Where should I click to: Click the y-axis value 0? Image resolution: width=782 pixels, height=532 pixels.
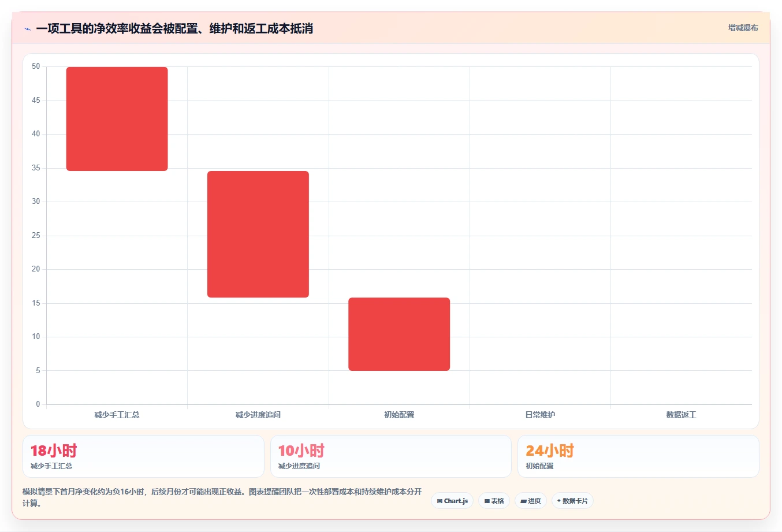(x=38, y=404)
